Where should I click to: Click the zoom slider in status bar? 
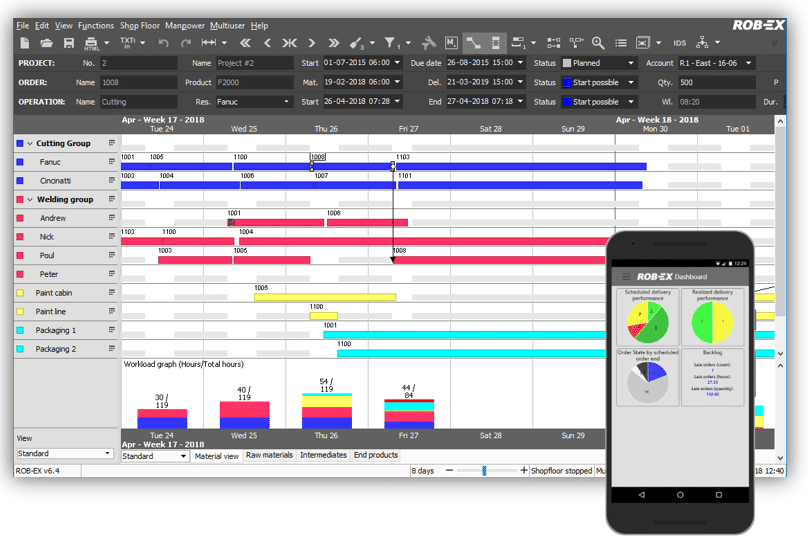(485, 470)
